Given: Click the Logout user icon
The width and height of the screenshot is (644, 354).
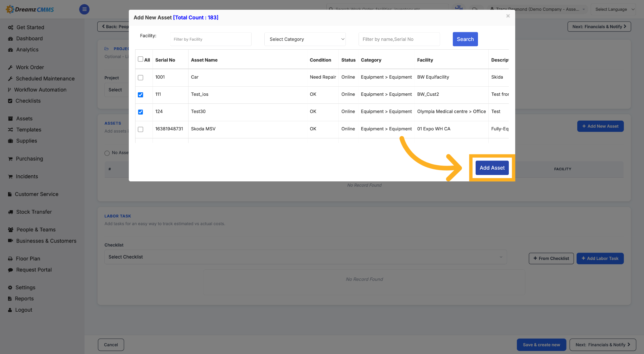Looking at the screenshot, I should pos(10,310).
